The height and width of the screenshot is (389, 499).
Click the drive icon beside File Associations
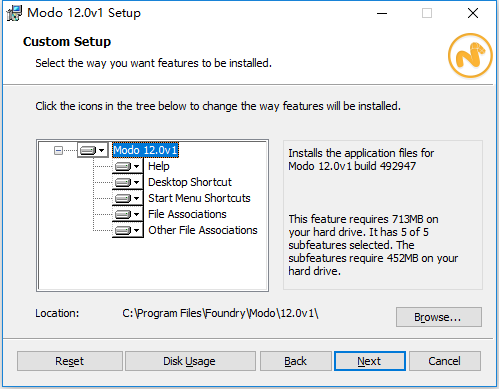click(128, 214)
